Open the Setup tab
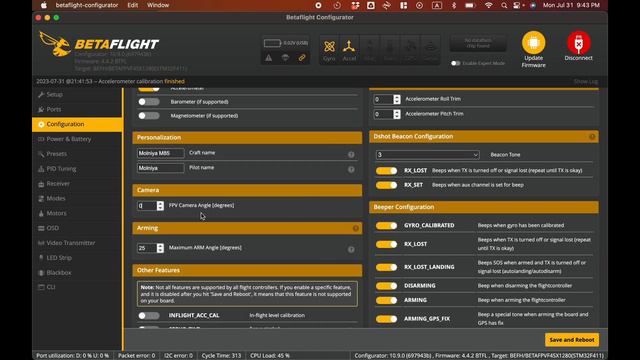 point(77,95)
